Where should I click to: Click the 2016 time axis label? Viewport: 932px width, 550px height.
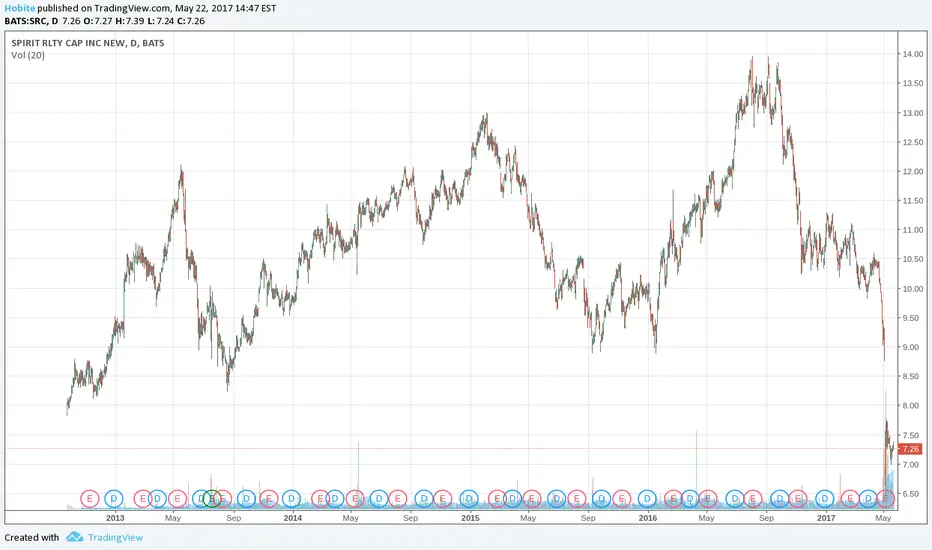click(648, 518)
